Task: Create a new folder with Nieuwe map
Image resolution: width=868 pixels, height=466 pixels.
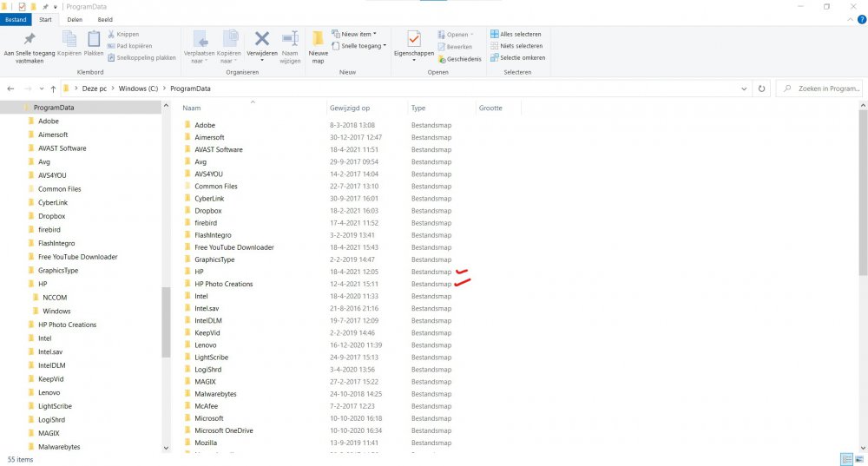Action: [319, 46]
